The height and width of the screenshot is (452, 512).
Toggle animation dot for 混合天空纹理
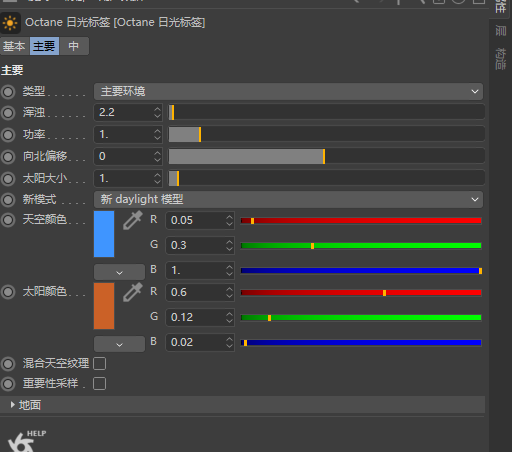[8, 364]
